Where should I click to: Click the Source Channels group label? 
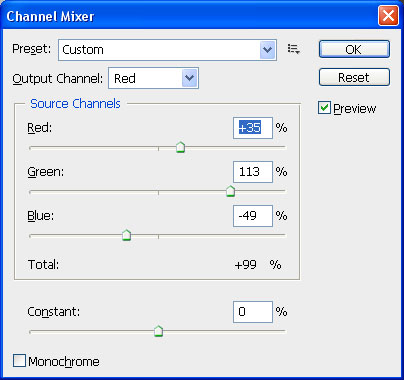(x=75, y=104)
